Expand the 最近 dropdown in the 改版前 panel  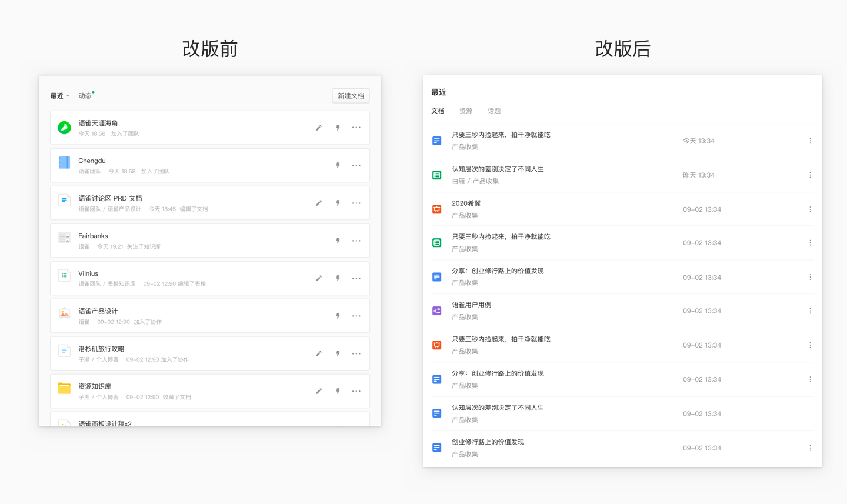tap(59, 96)
